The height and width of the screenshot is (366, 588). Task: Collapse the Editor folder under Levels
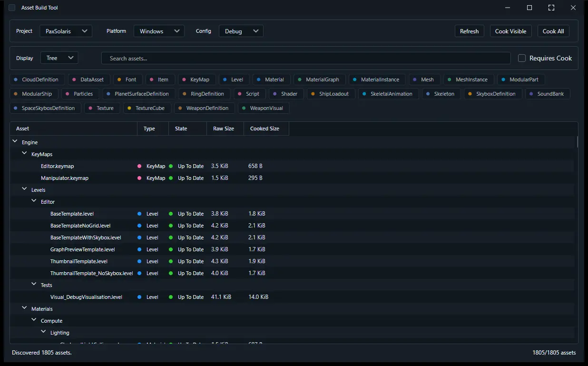coord(34,201)
